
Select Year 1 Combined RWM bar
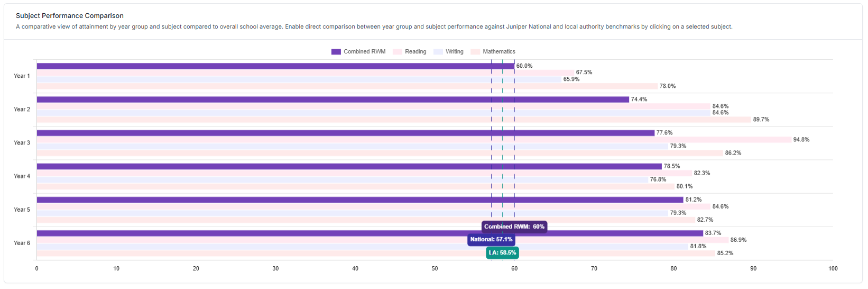click(275, 66)
